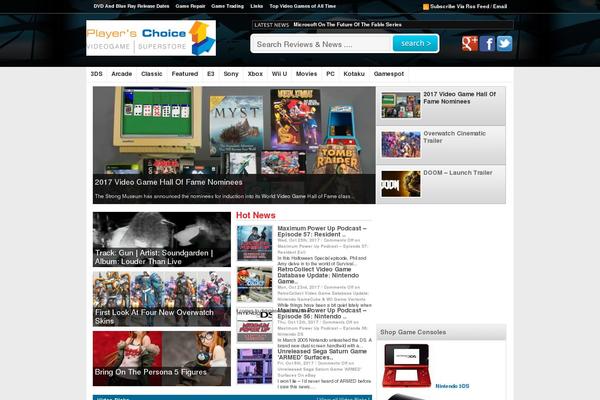Open the Nintendo 3DS shop link
Viewport: 600px width, 400px height.
pos(452,386)
